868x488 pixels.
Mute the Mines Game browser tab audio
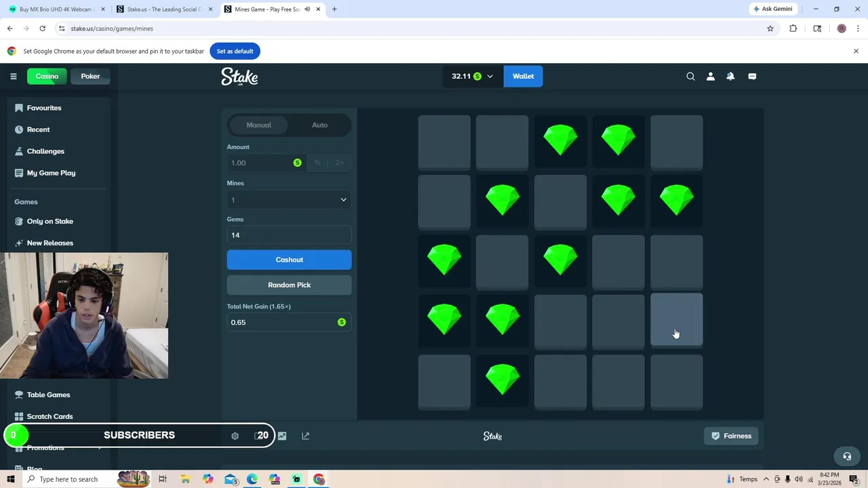point(307,9)
